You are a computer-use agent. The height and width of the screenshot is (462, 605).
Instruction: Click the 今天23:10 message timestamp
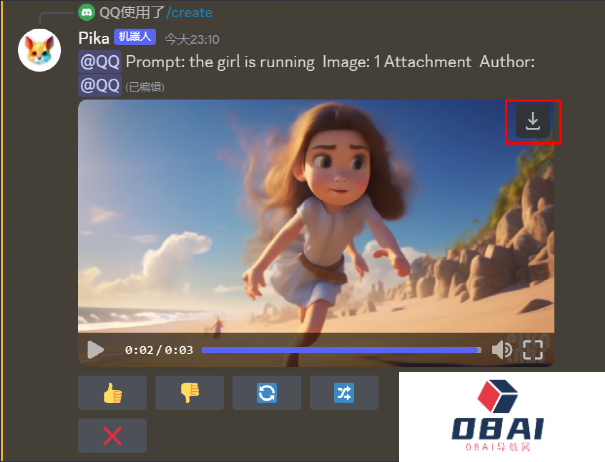pos(191,39)
